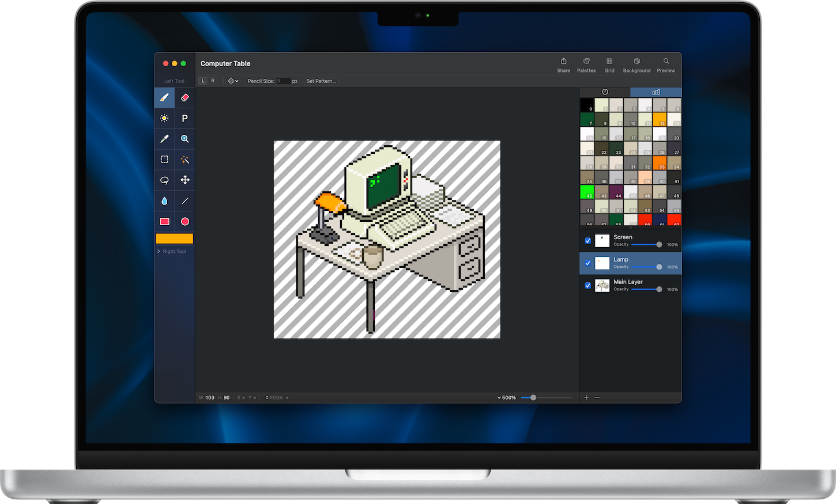Select the Line drawing tool

185,201
